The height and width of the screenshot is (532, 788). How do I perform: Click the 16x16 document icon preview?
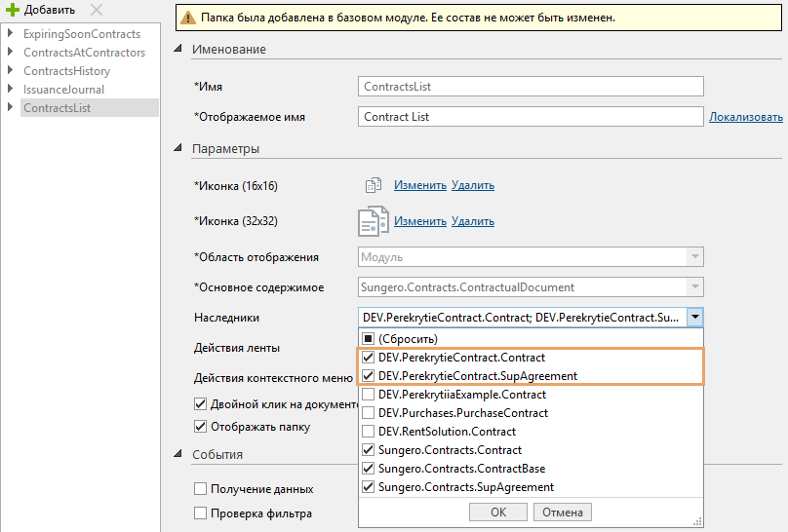pos(372,185)
